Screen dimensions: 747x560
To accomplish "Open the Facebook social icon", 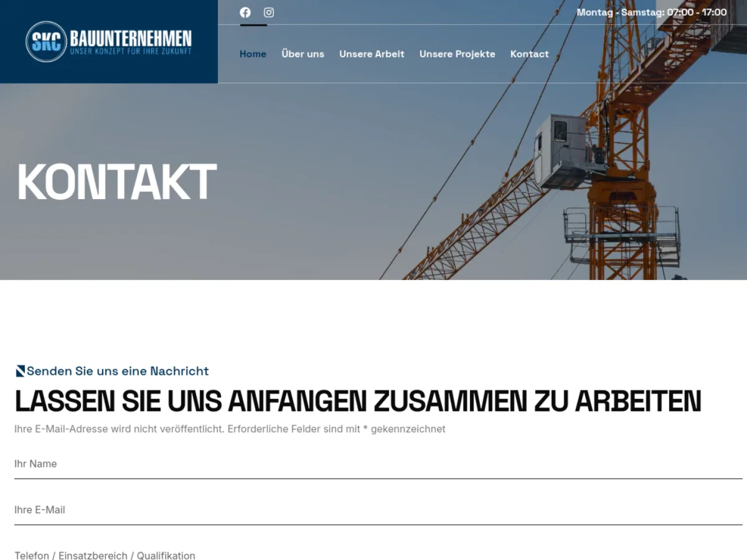I will coord(245,12).
